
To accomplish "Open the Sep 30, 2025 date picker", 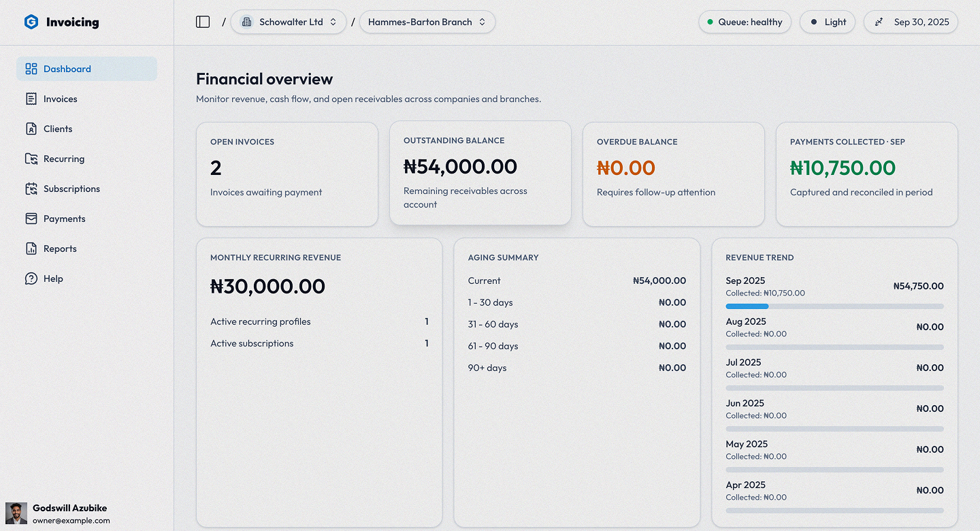I will click(911, 21).
